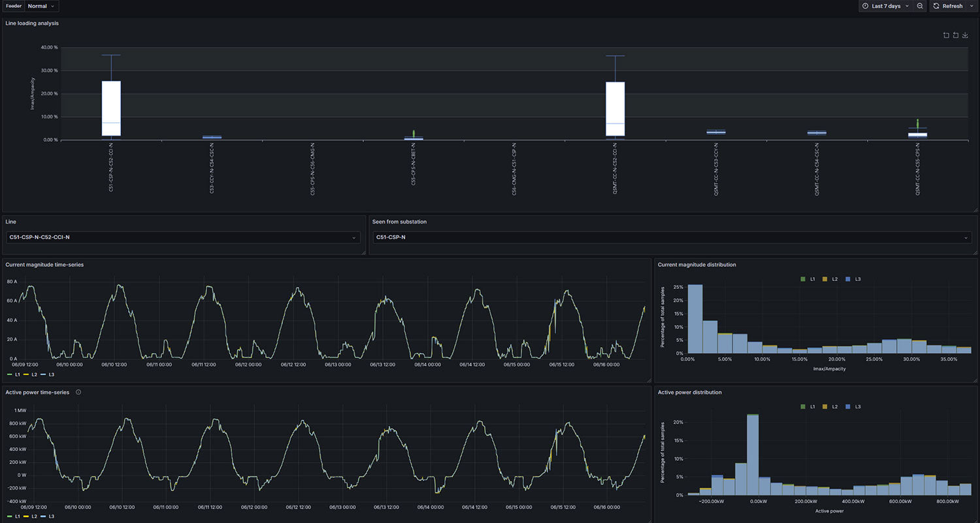
Task: Click the box-select zoom icon in Line loading chart
Action: pos(946,35)
